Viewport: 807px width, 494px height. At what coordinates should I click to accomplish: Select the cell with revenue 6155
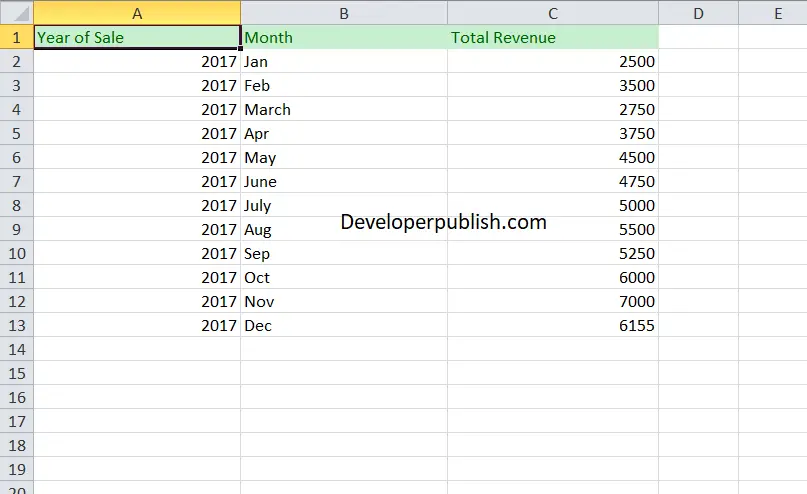click(553, 325)
